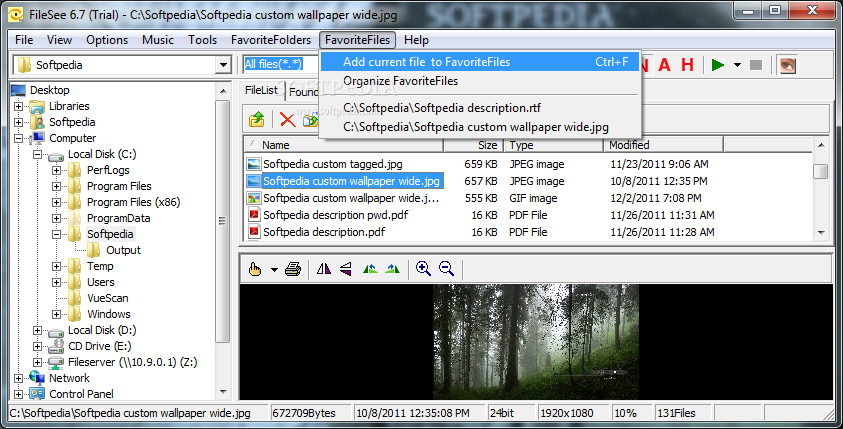Click the JPEG icon of Softpedia custom tagged.jpg
Image resolution: width=843 pixels, height=429 pixels.
(x=253, y=164)
